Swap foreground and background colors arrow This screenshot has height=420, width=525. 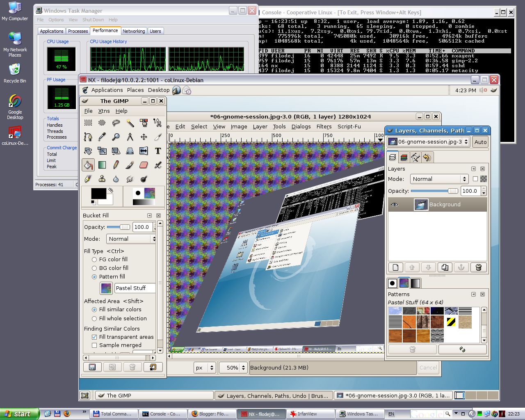(111, 190)
